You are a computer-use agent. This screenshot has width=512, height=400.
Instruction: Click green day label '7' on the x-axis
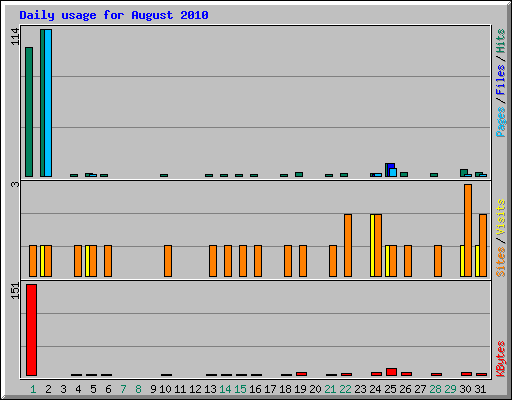123,389
